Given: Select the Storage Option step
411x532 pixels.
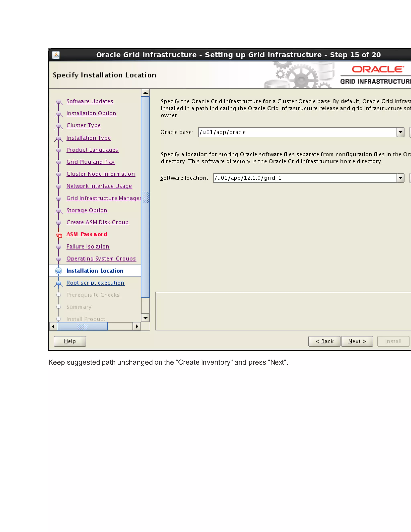Looking at the screenshot, I should [87, 210].
